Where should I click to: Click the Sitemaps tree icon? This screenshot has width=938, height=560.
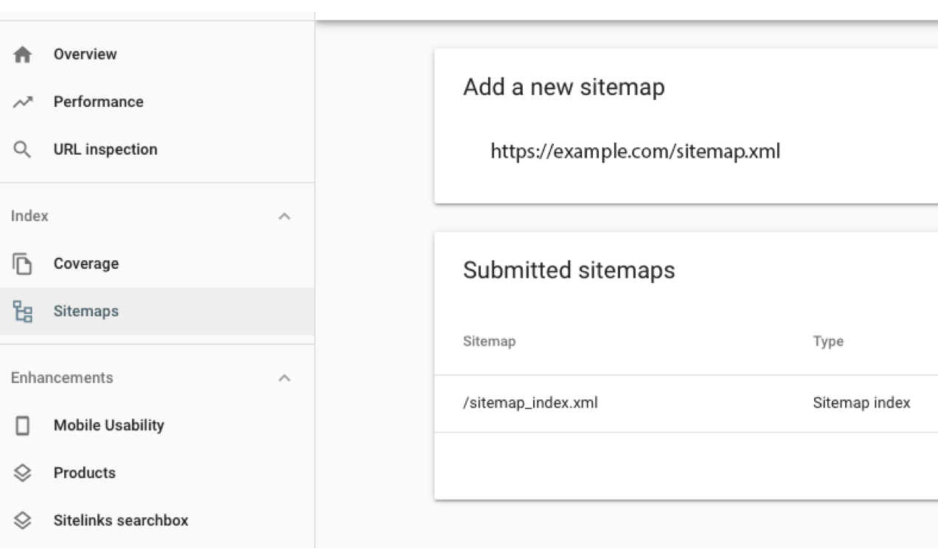24,312
